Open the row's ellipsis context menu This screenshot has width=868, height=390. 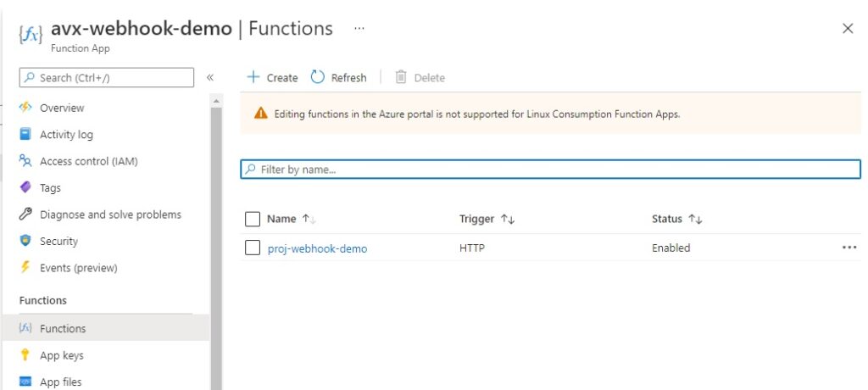click(849, 248)
